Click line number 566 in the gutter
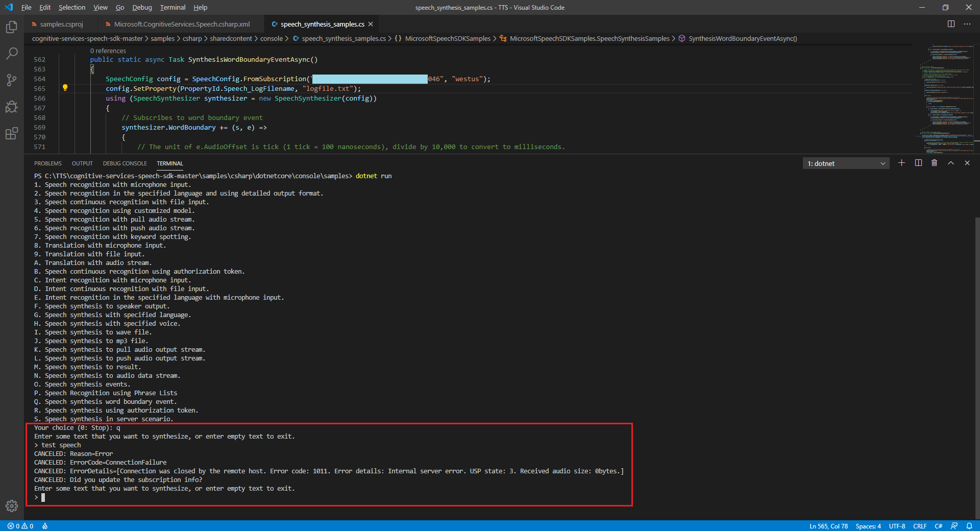The height and width of the screenshot is (531, 980). 40,98
